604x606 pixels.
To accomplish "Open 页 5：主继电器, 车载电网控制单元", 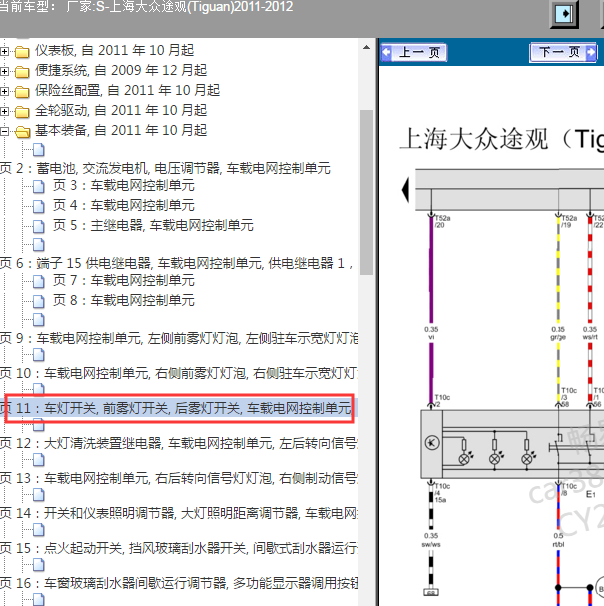I will click(153, 226).
